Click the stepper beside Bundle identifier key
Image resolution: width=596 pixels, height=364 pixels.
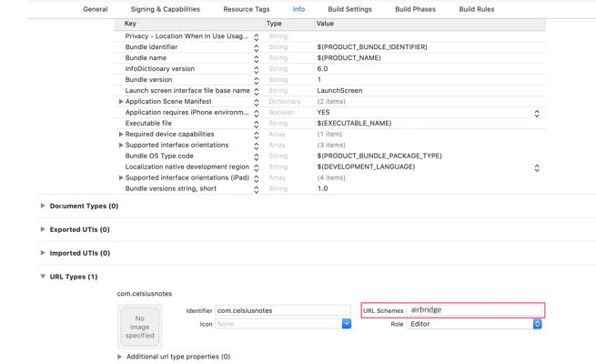(x=257, y=47)
